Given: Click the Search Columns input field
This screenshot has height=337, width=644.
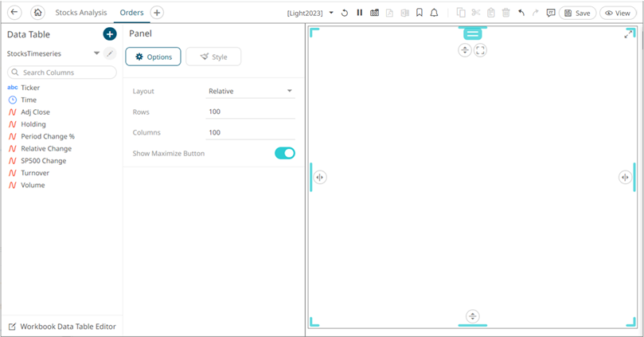Looking at the screenshot, I should tap(62, 72).
